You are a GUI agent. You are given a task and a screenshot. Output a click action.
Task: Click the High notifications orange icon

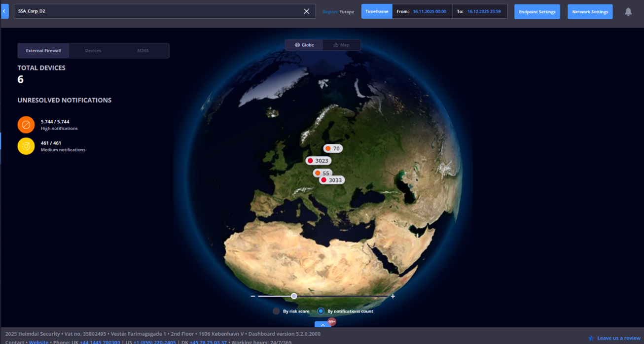(26, 125)
